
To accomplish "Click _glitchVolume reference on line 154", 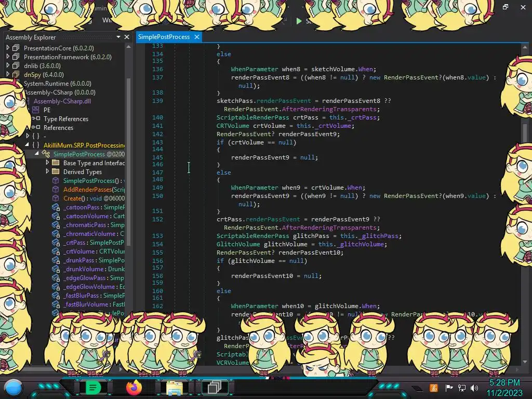I will click(360, 244).
